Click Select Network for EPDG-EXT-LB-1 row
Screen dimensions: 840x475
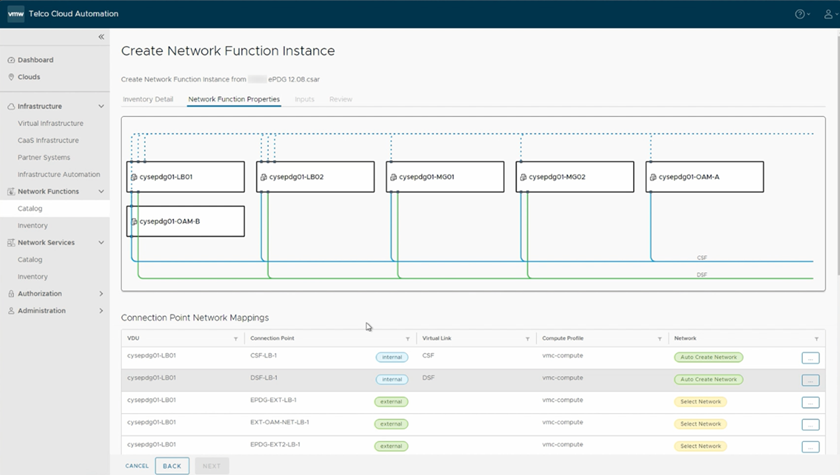click(700, 402)
